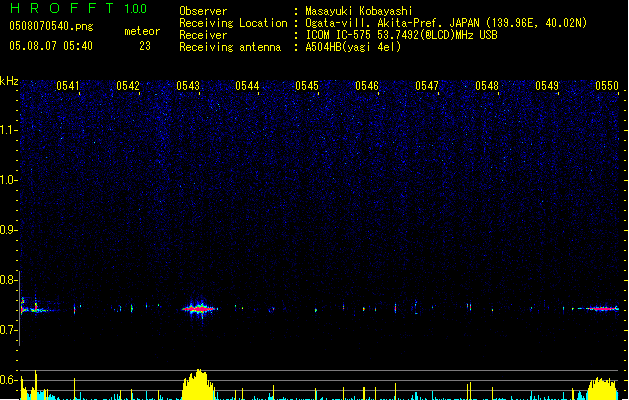629x400 pixels.
Task: Click the strong meteor echo near 0543
Action: tap(199, 309)
